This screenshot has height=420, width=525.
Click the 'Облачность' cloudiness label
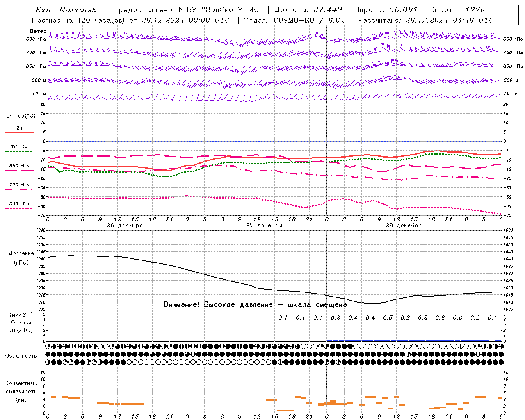[21, 356]
